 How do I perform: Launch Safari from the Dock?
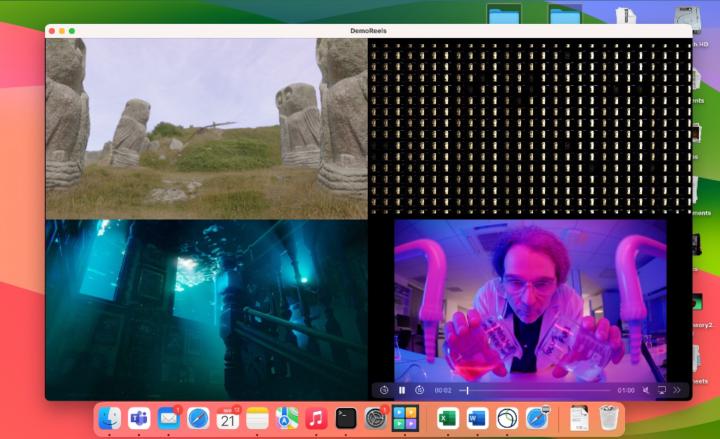click(198, 418)
